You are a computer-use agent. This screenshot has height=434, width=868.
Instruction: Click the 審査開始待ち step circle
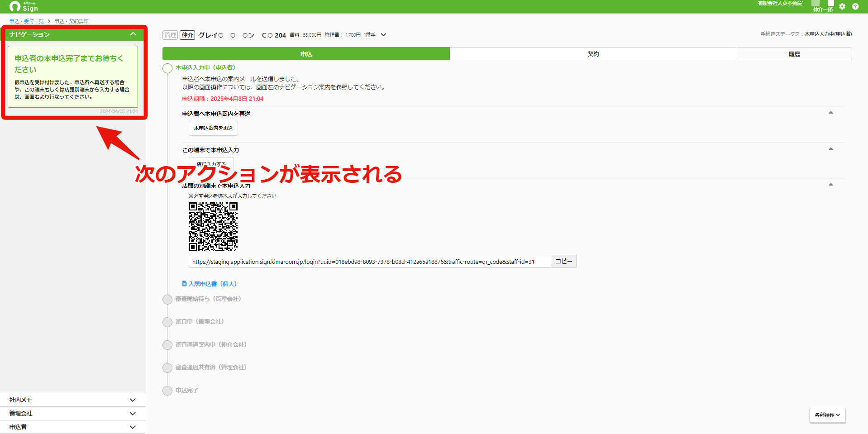point(167,299)
